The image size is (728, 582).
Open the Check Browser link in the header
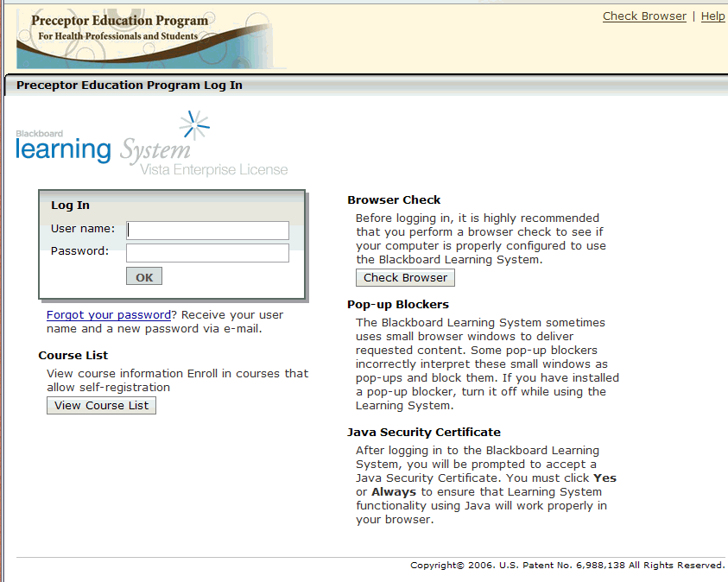pos(644,16)
